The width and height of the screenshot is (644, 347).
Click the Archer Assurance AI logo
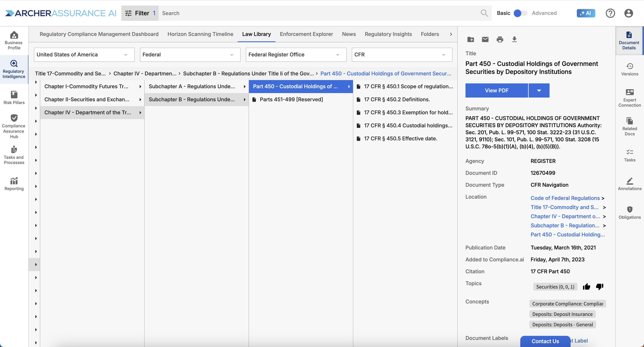[61, 13]
